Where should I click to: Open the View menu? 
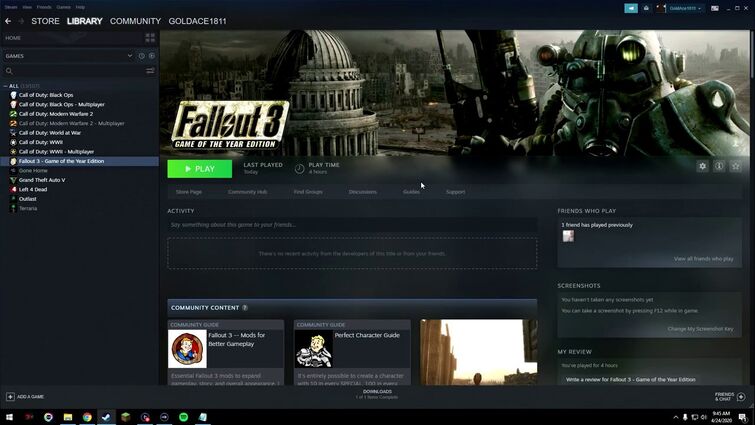(x=27, y=7)
